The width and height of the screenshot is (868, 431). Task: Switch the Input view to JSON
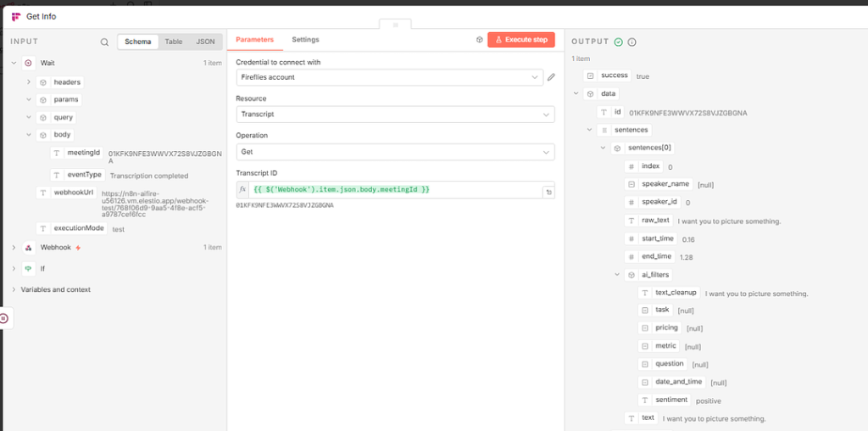coord(205,42)
